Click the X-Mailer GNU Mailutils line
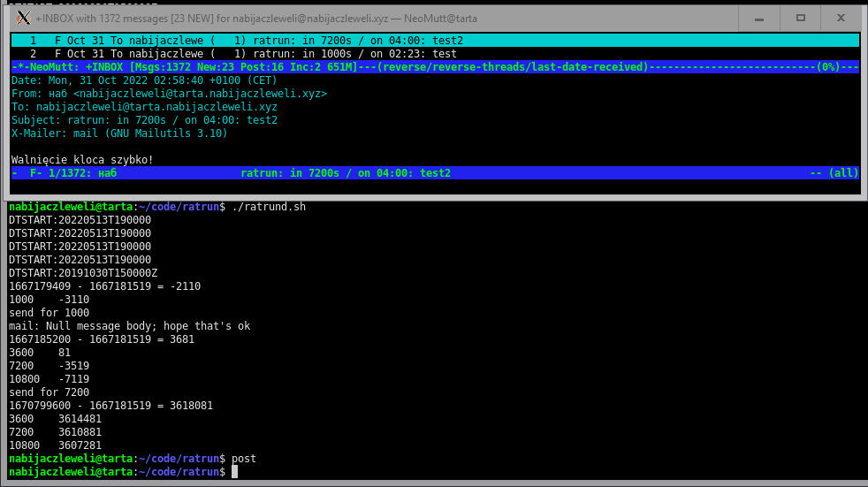The width and height of the screenshot is (868, 487). tap(119, 133)
